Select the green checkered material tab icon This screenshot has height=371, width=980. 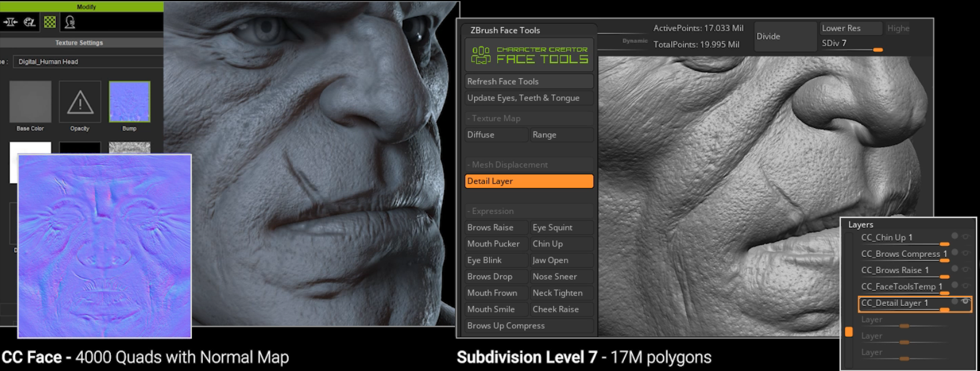[50, 22]
